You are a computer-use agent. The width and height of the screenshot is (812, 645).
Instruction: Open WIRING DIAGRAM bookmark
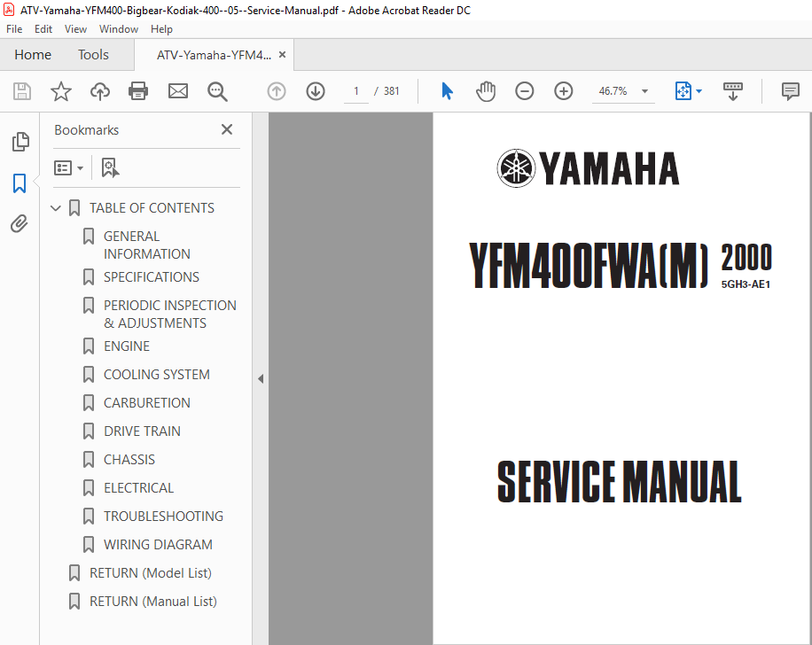click(x=159, y=545)
